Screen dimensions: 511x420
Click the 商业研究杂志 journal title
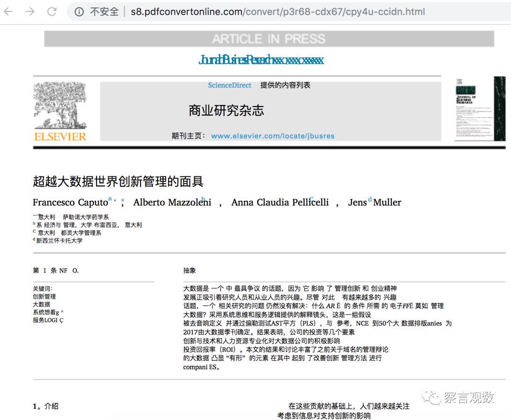coord(226,110)
